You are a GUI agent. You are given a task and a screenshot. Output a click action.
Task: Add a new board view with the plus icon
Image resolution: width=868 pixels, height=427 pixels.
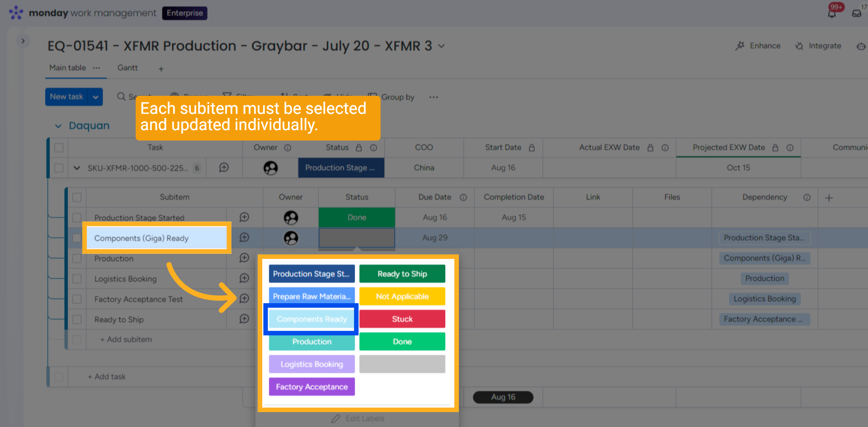pyautogui.click(x=161, y=69)
